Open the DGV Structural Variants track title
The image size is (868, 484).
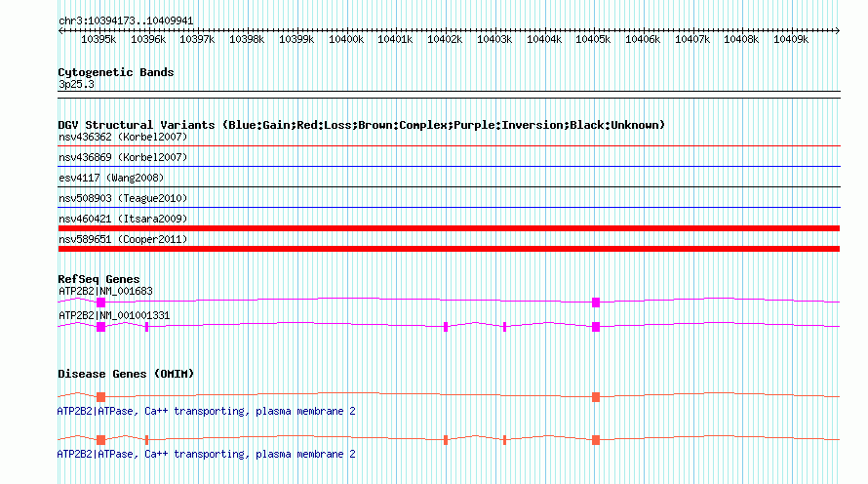(361, 125)
